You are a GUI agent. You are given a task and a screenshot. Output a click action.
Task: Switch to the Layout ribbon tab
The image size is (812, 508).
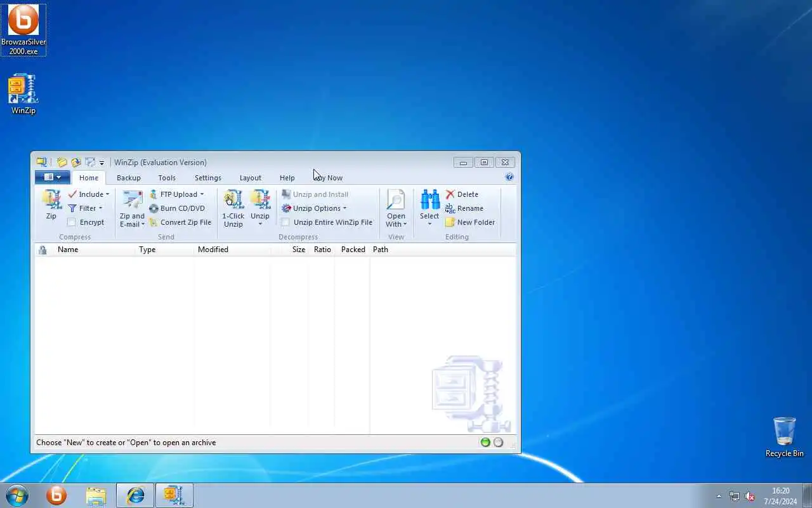251,178
